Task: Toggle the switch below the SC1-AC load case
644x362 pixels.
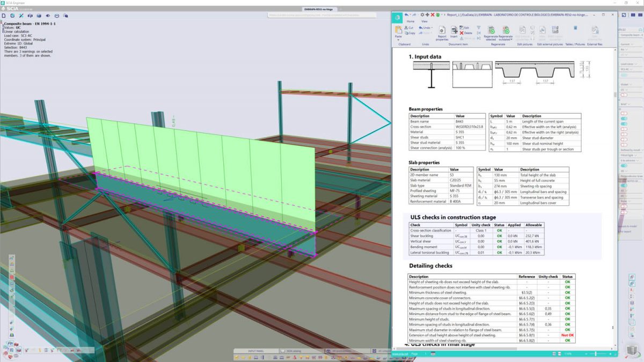Action: click(x=624, y=75)
